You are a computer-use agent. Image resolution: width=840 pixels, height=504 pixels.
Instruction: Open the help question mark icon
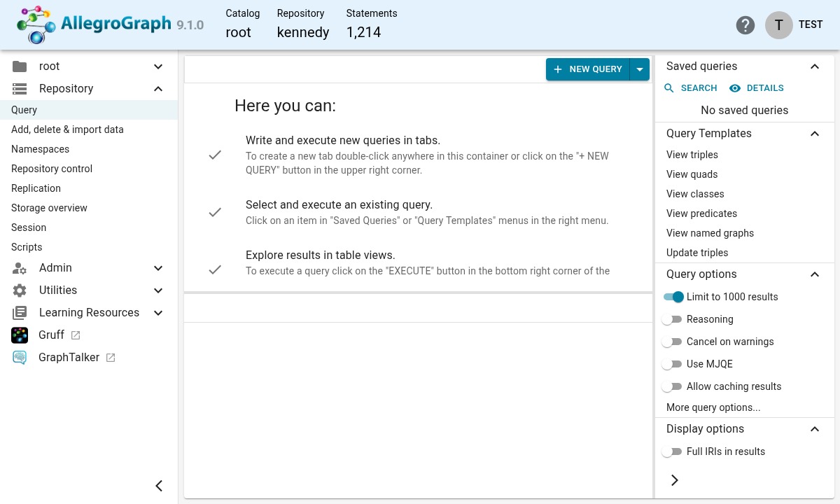coord(745,25)
